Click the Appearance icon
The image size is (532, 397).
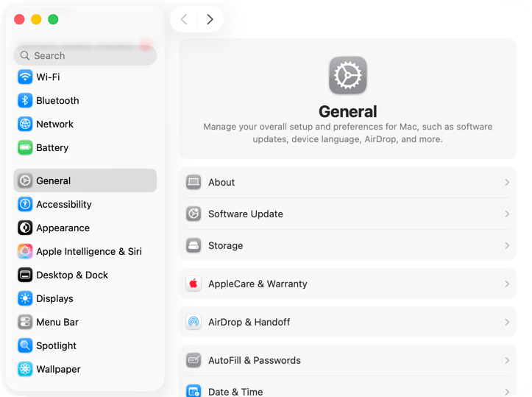coord(25,228)
